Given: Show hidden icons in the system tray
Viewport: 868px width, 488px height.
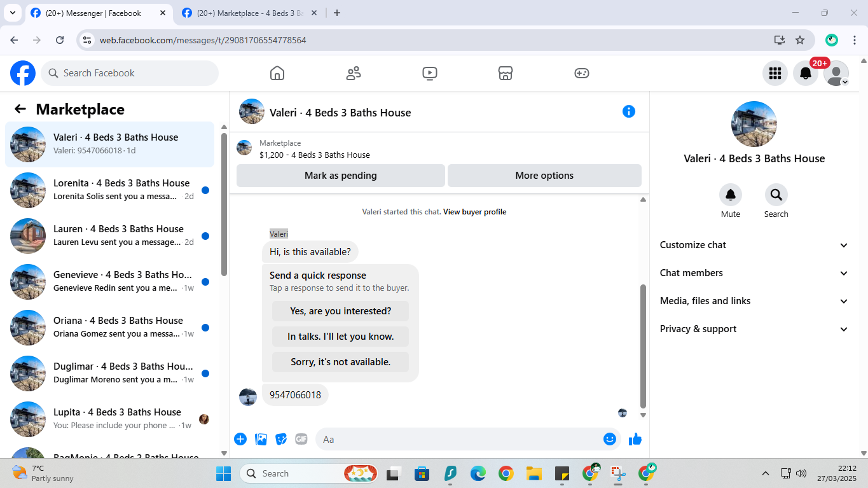Looking at the screenshot, I should pos(766,473).
